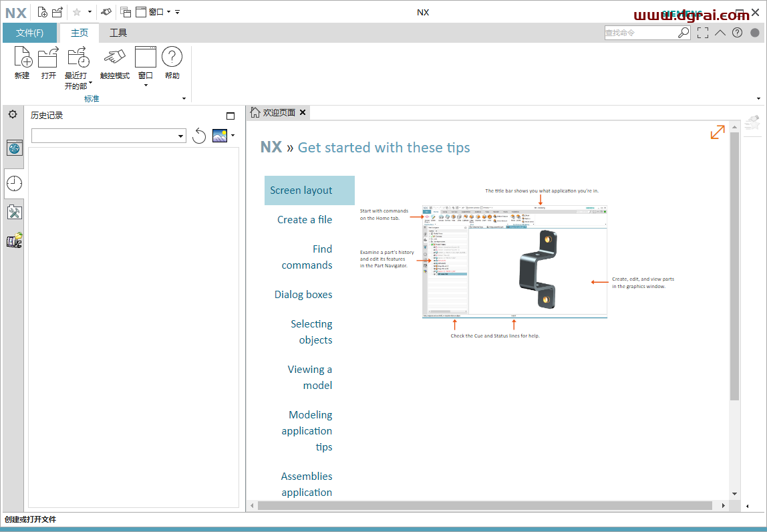Toggle full screen mode icon
Viewport: 767px width, 532px height.
[x=703, y=33]
